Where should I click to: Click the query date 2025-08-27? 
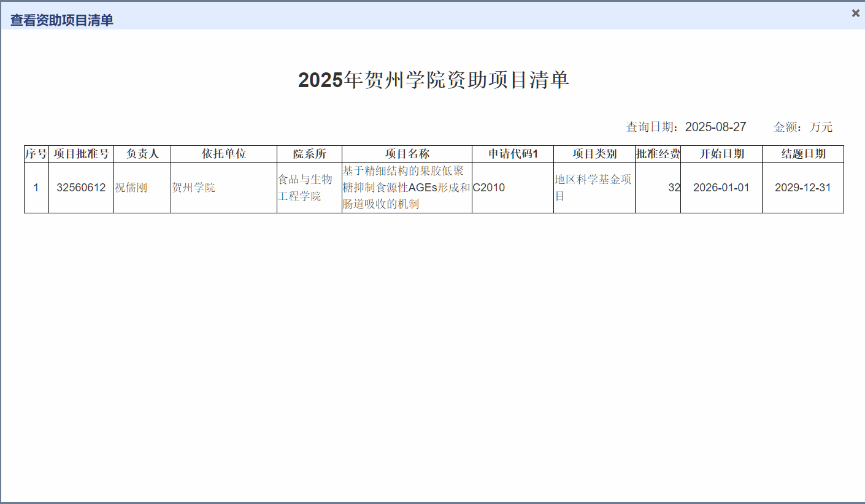point(715,127)
